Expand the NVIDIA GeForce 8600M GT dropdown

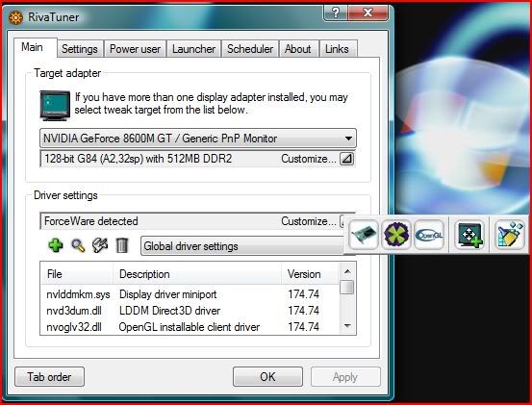pyautogui.click(x=198, y=139)
